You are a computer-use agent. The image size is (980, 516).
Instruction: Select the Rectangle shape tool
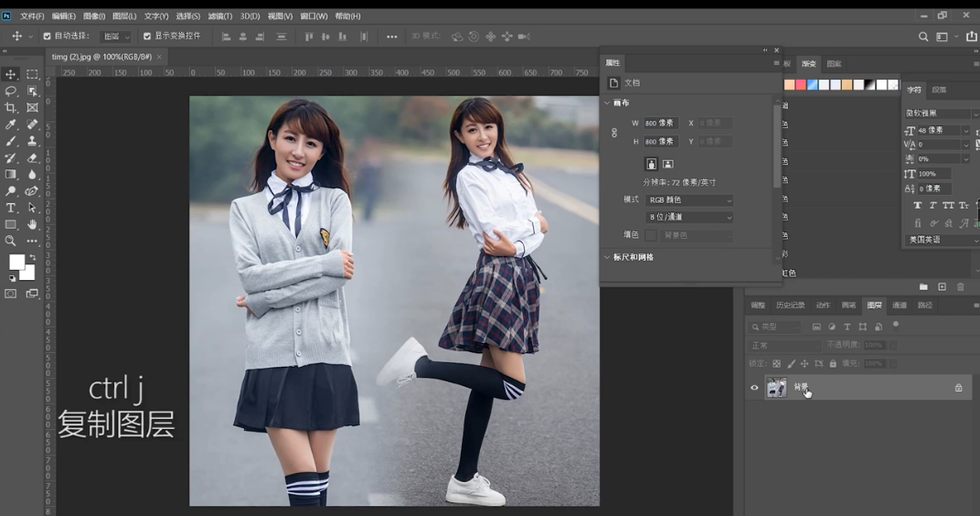[11, 224]
